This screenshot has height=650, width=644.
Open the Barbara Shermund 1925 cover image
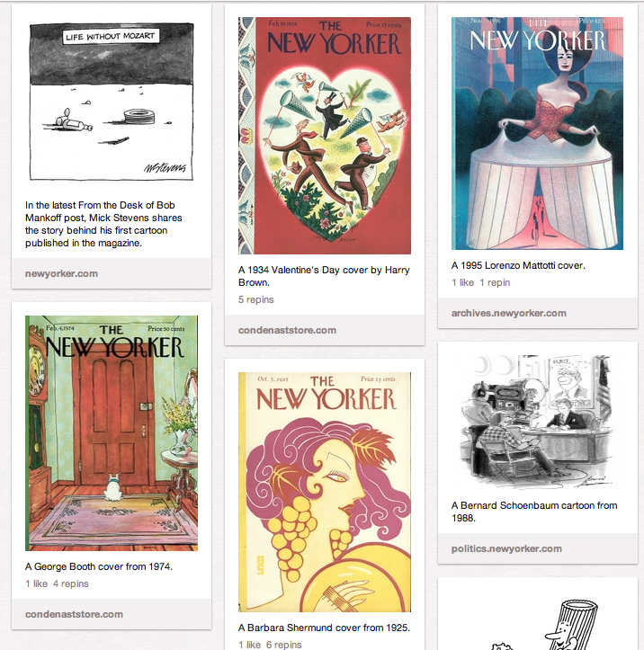point(325,492)
